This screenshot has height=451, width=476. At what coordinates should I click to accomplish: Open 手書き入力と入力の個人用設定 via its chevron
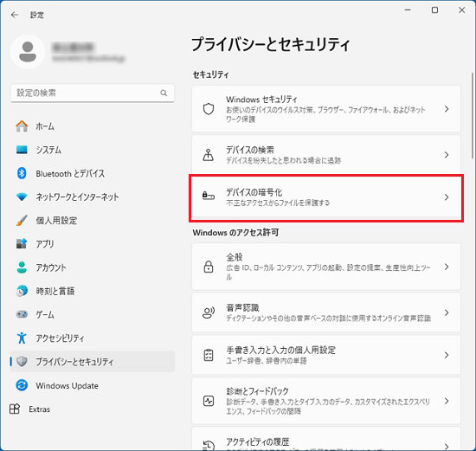click(x=447, y=355)
